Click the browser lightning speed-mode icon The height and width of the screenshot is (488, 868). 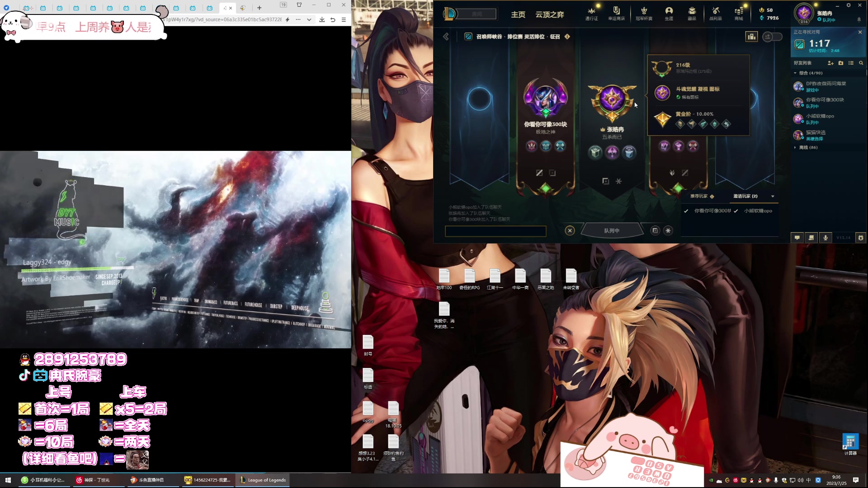288,19
